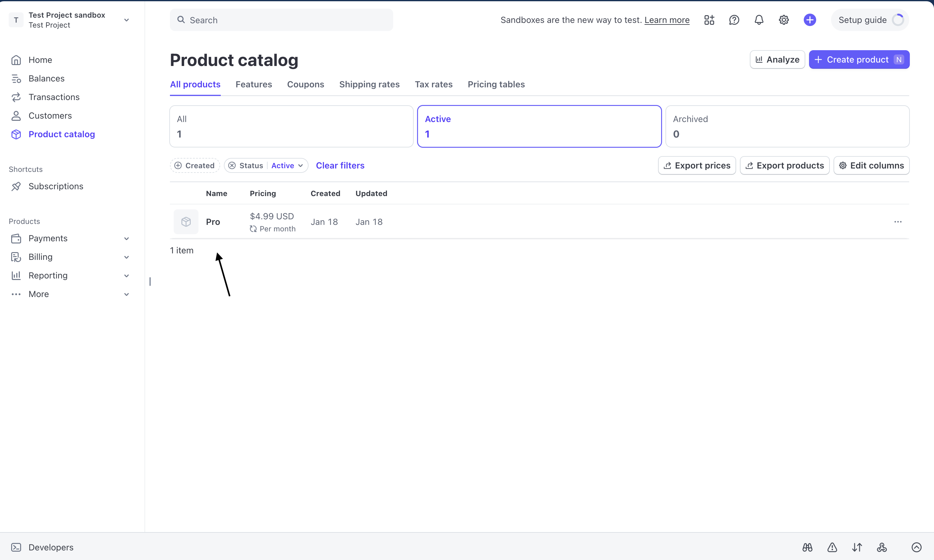The height and width of the screenshot is (560, 934).
Task: Open the help question mark icon
Action: coord(734,20)
